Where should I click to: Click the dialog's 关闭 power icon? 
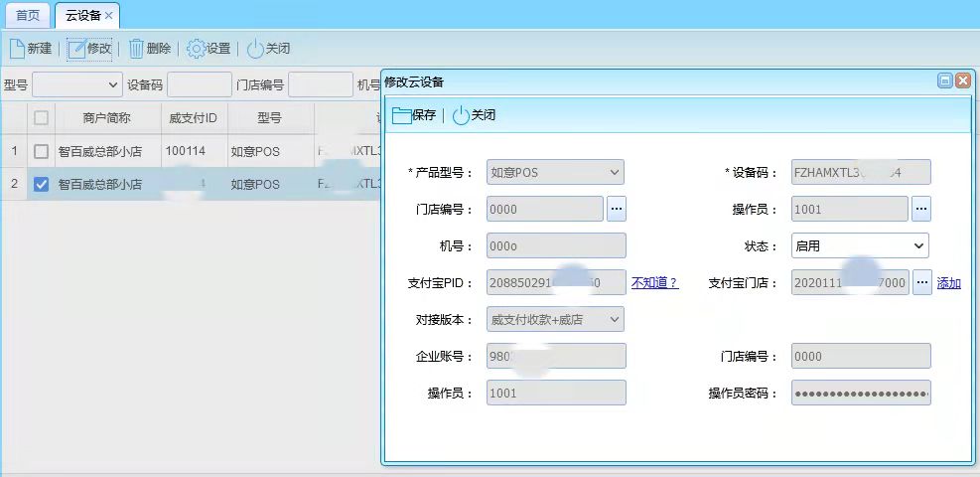tap(461, 115)
